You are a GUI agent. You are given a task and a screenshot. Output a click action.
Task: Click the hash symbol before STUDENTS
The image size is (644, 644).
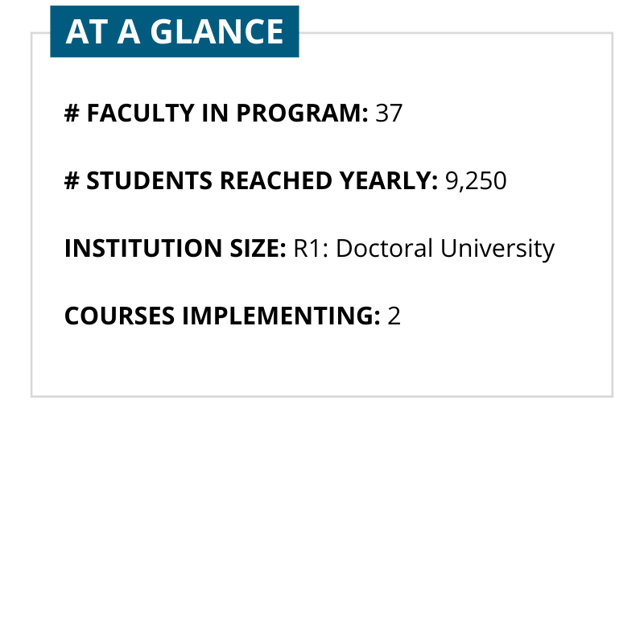(72, 181)
